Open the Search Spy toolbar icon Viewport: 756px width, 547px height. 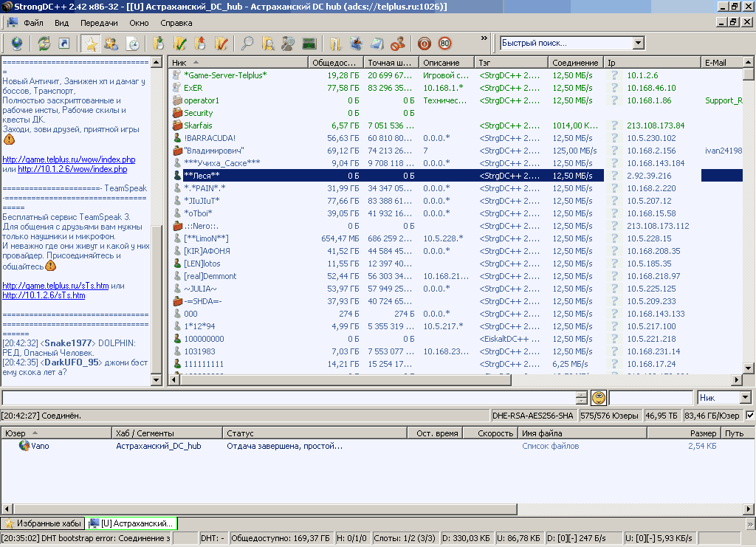289,44
